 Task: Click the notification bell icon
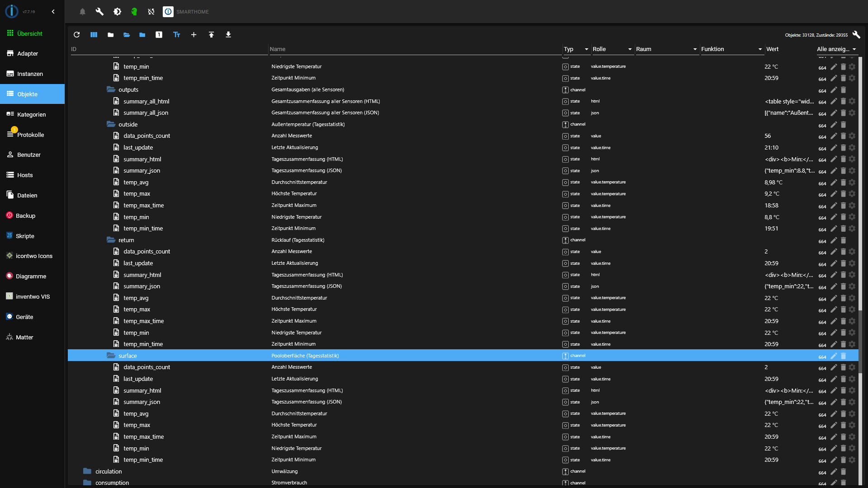pyautogui.click(x=82, y=12)
